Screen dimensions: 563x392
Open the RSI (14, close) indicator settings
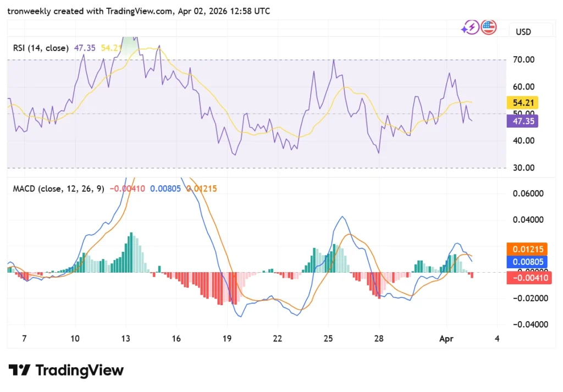[41, 48]
